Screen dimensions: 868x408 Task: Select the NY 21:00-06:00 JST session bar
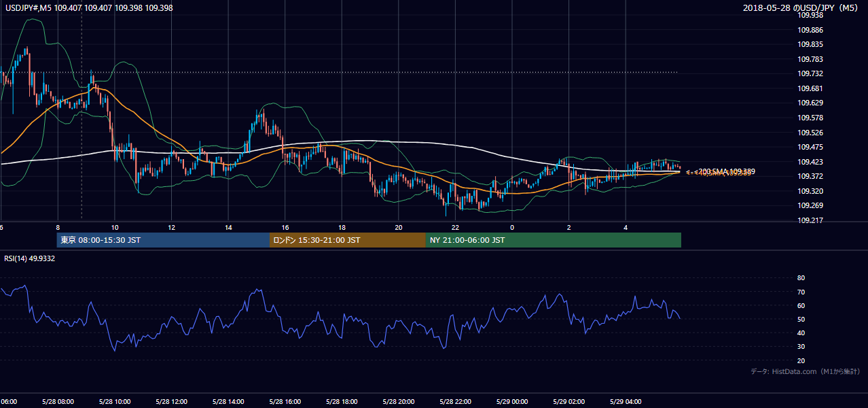click(554, 240)
